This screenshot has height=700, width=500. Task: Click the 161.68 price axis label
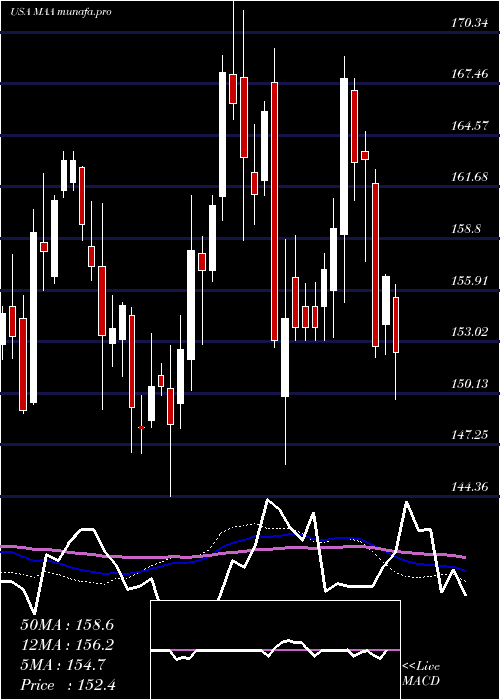point(469,178)
